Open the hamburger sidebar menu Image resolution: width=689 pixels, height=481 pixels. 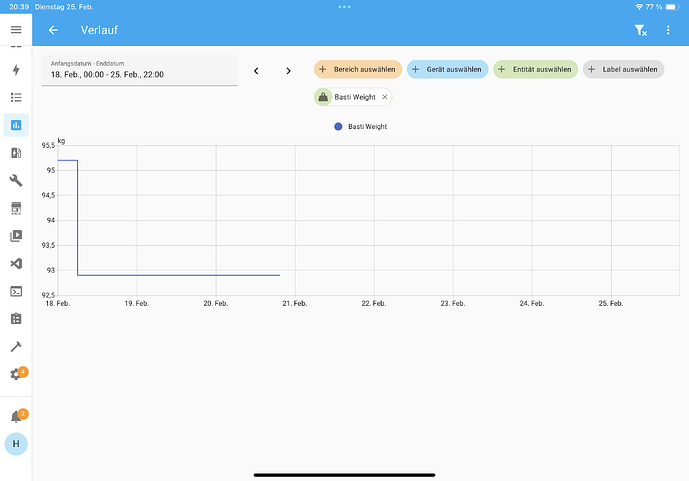tap(16, 30)
